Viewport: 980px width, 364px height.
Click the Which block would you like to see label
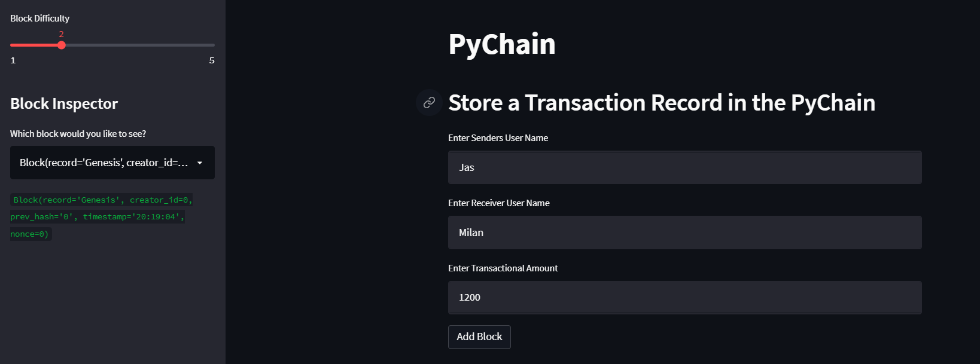(x=77, y=133)
